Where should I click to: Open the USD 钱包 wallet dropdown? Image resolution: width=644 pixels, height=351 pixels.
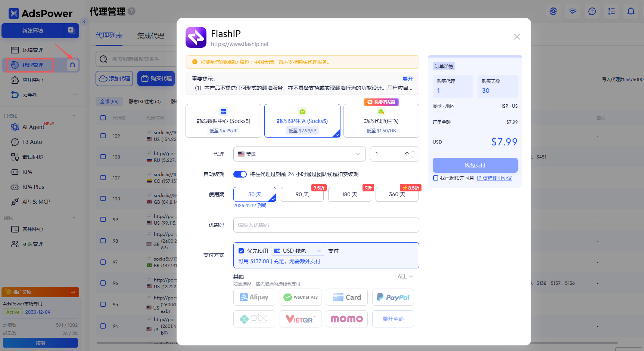[298, 251]
